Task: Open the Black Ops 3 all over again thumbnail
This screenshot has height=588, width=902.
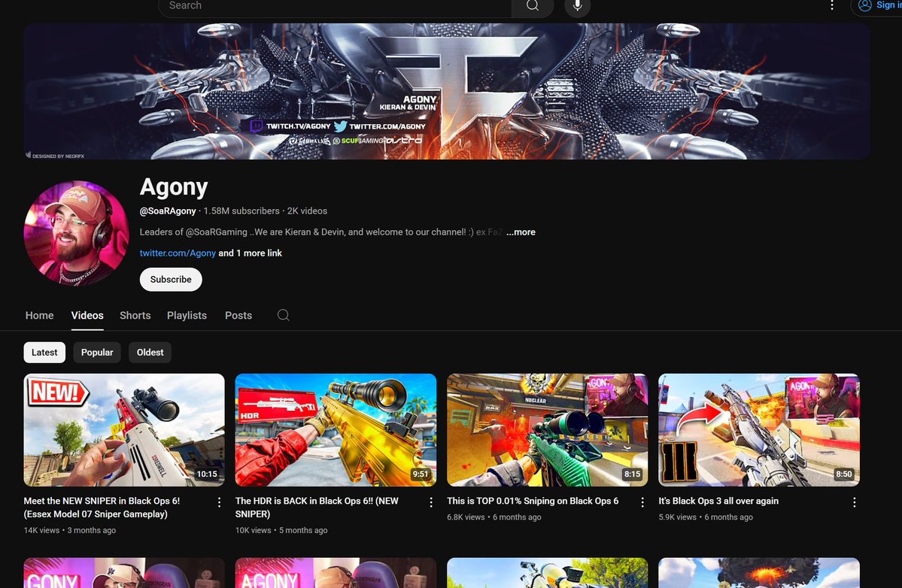Action: [x=759, y=430]
